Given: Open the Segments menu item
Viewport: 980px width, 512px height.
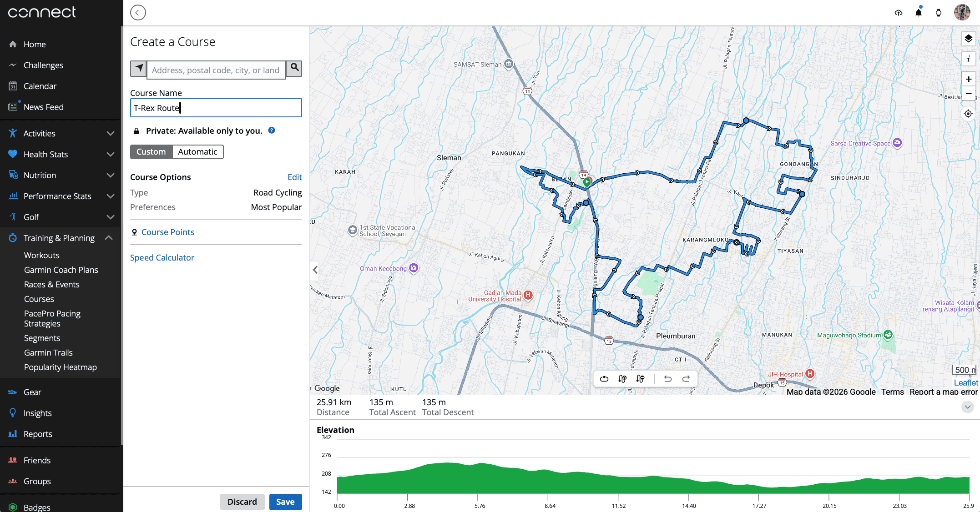Looking at the screenshot, I should click(42, 338).
